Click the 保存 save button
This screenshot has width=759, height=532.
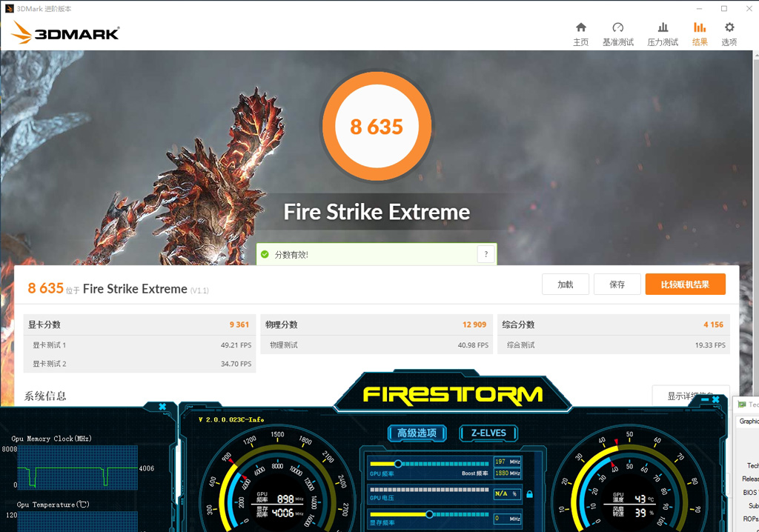[x=617, y=284]
